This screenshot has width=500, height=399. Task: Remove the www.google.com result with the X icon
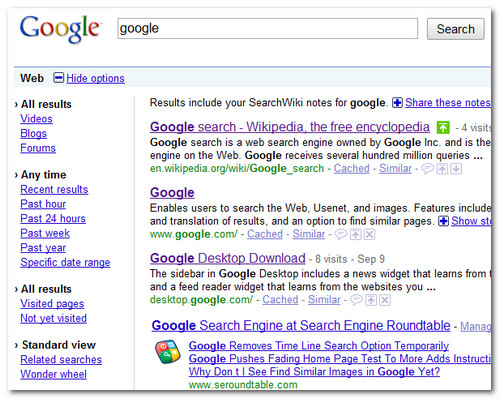click(369, 234)
